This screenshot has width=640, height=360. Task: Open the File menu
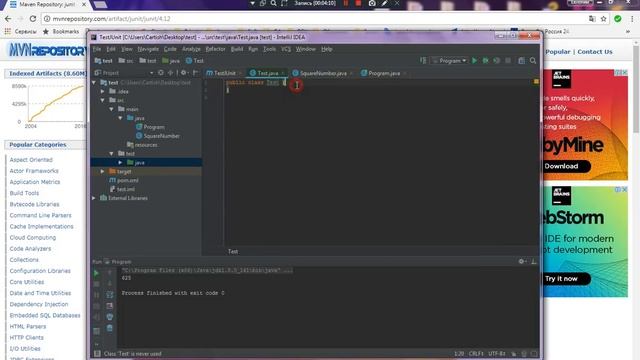click(x=97, y=49)
